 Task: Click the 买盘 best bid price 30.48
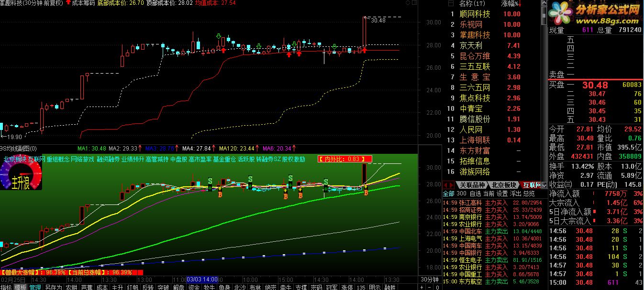click(595, 85)
